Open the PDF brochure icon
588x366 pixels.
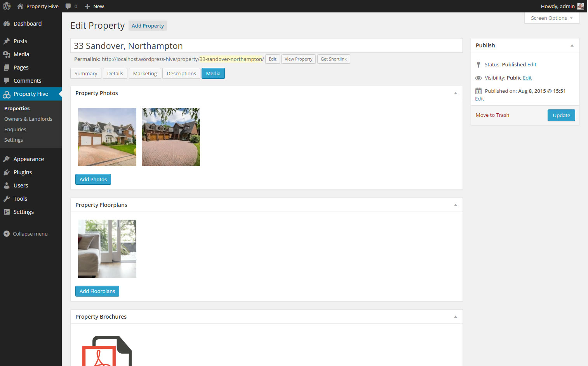(107, 351)
